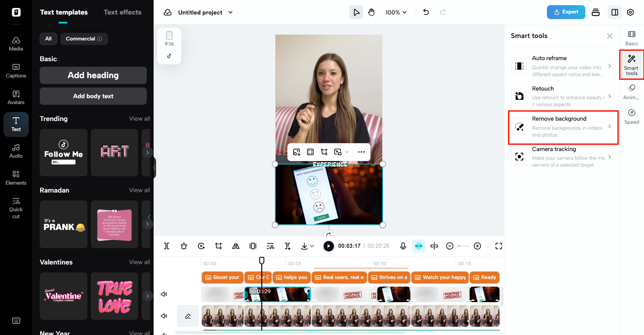Collapse the text templates side panel

tap(154, 168)
